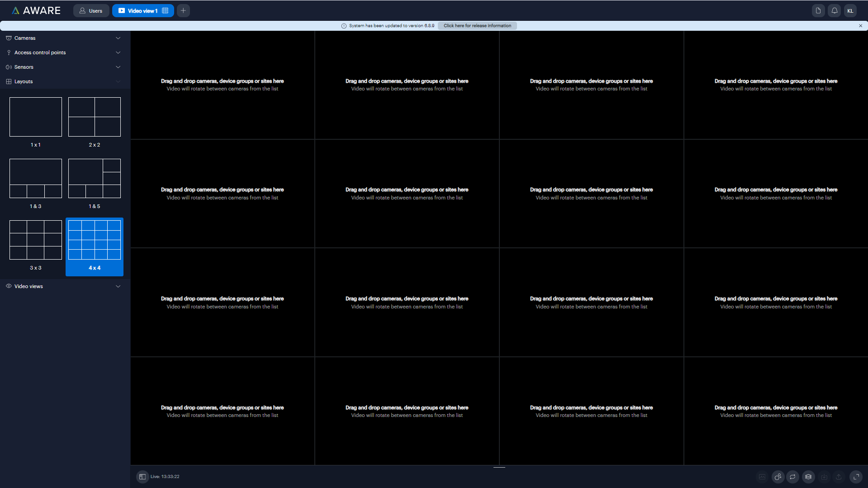Select the 2 x 2 layout thumbnail
868x488 pixels.
(95, 117)
